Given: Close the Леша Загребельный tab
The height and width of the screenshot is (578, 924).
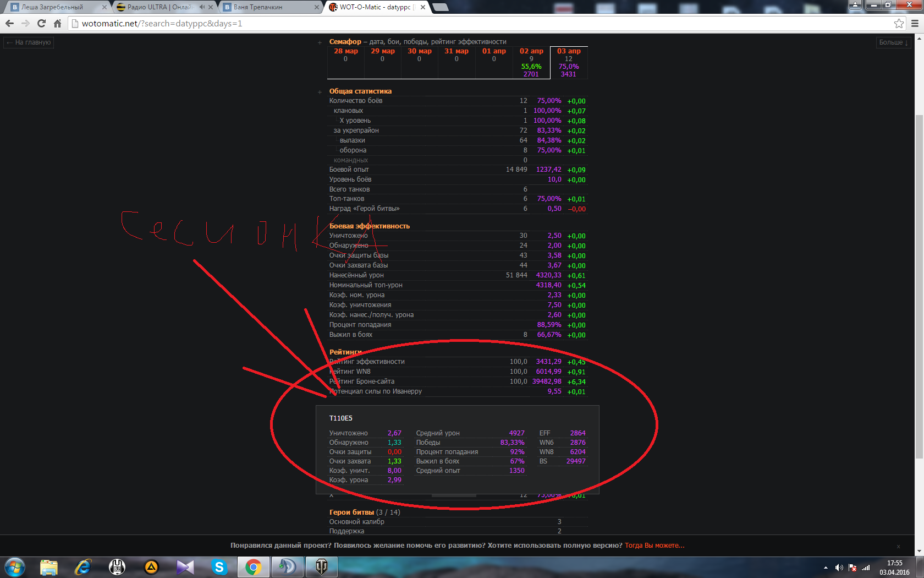Looking at the screenshot, I should (105, 7).
